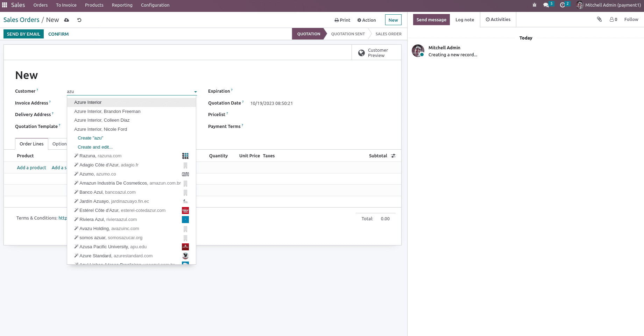The height and width of the screenshot is (336, 644).
Task: Choose somos azuar suggestion
Action: [132, 238]
